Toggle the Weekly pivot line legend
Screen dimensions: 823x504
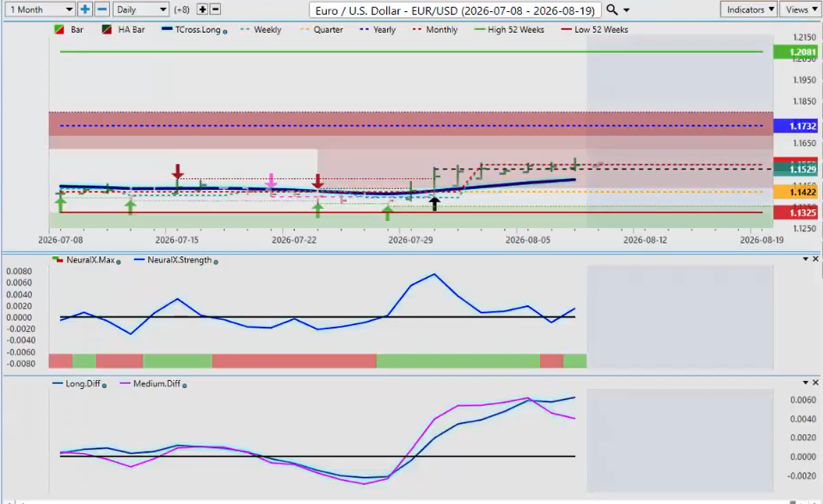tap(261, 30)
